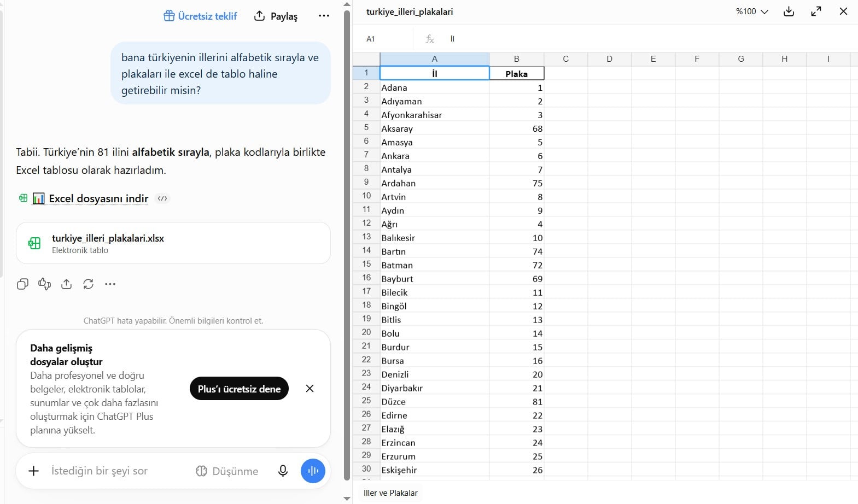Select the Aksaray cell

point(434,128)
